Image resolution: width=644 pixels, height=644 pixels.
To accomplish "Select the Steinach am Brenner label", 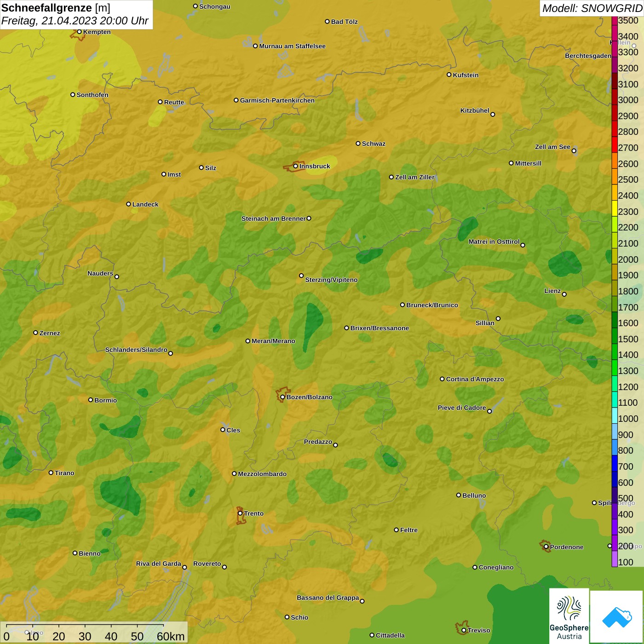I will (x=273, y=218).
